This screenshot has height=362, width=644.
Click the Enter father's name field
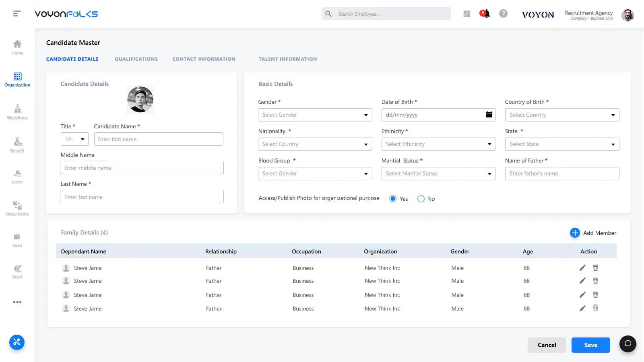pos(562,174)
